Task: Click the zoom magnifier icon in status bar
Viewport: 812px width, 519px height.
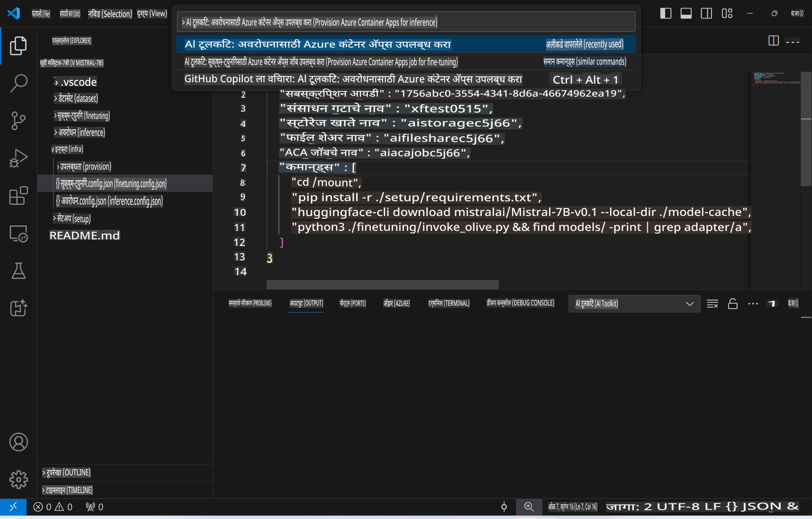Action: click(x=529, y=507)
